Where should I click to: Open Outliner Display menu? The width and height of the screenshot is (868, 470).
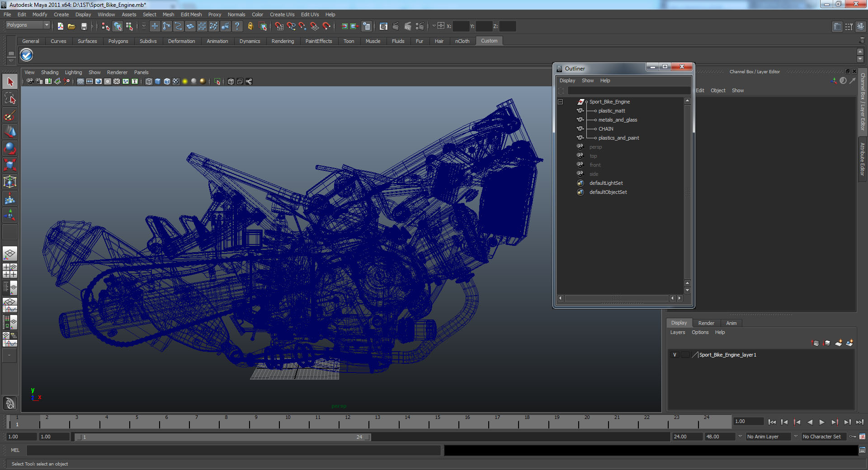point(567,80)
